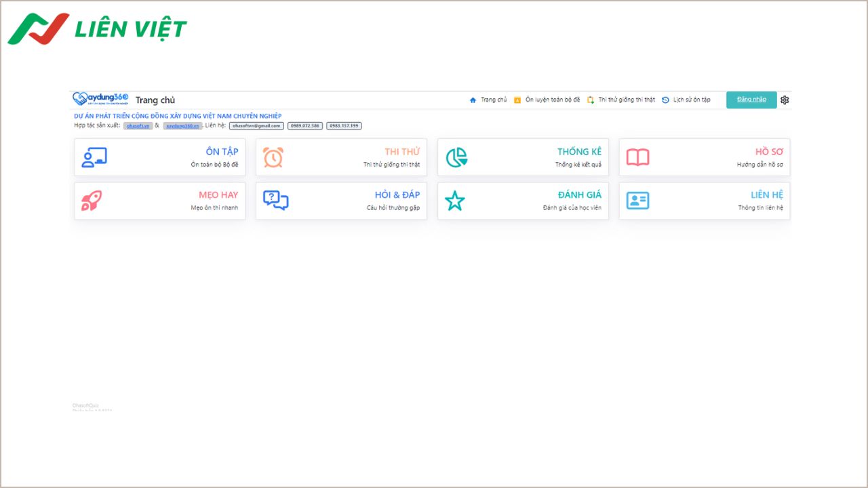Click the 0989.072.586 phone badge
This screenshot has height=488, width=868.
[305, 125]
